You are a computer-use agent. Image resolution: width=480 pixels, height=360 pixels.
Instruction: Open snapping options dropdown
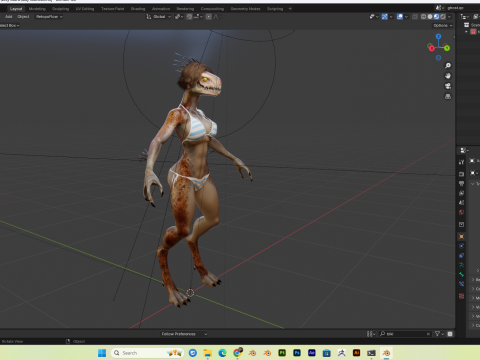(x=197, y=17)
